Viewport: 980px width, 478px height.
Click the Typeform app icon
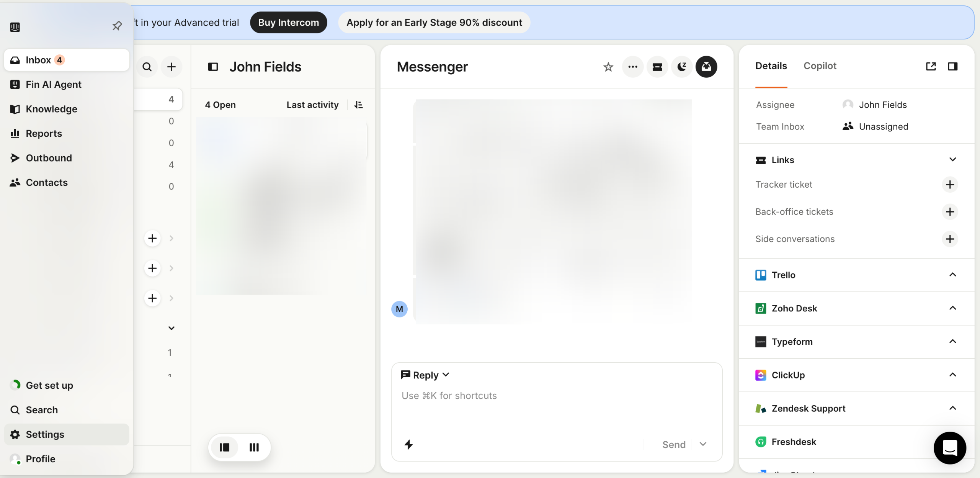(761, 342)
